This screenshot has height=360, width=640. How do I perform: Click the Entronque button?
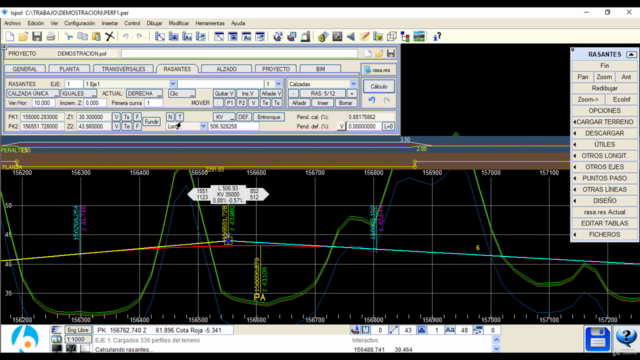(269, 117)
